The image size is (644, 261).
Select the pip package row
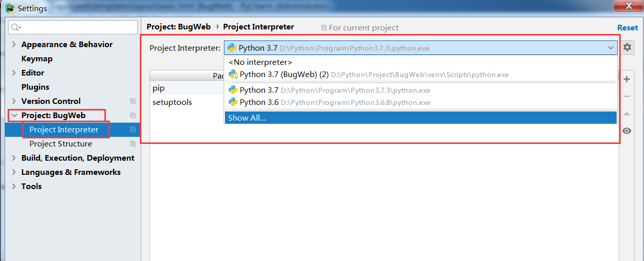tap(187, 88)
